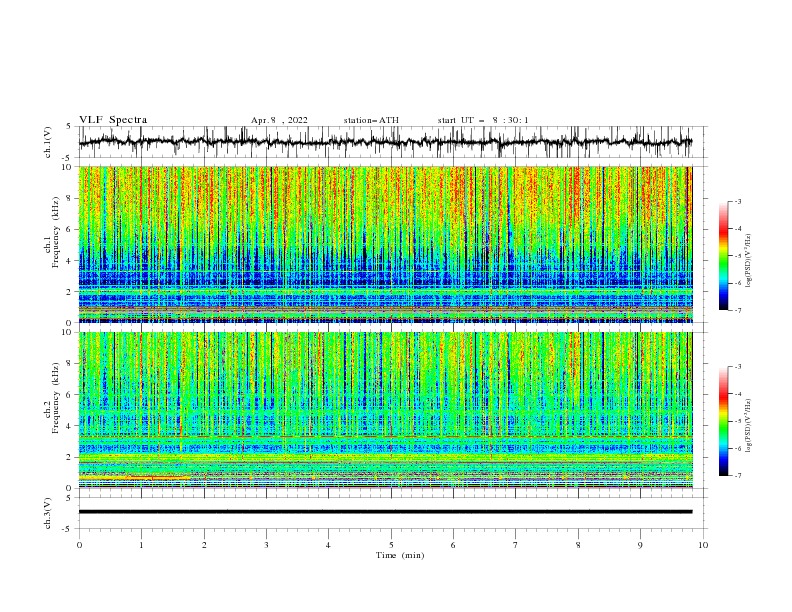Viewport: 792px width, 612px height.
Task: Click the ch.1 "Frequency (kHz)" label
Action: point(56,233)
